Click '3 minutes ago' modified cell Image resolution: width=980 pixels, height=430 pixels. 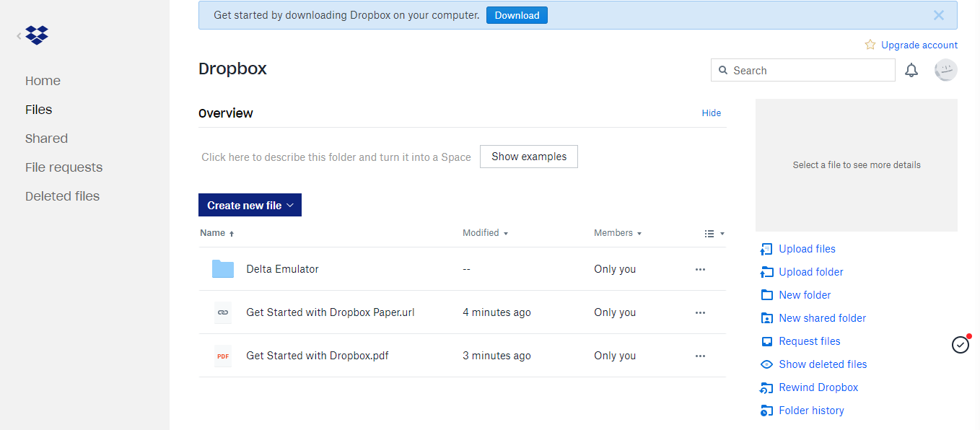point(496,356)
